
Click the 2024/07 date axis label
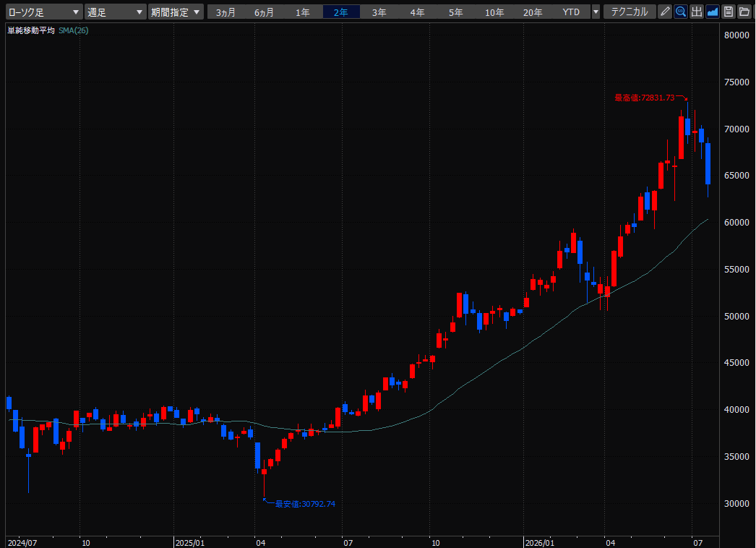[22, 543]
